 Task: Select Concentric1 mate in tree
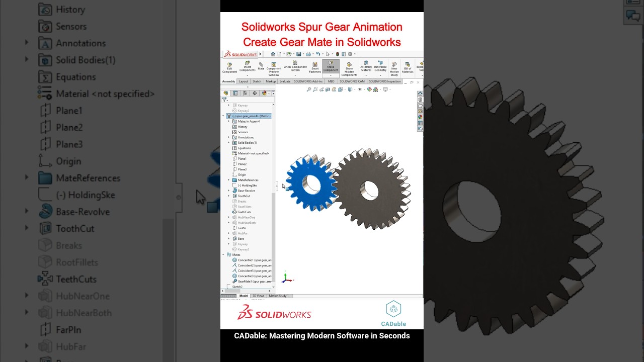252,260
